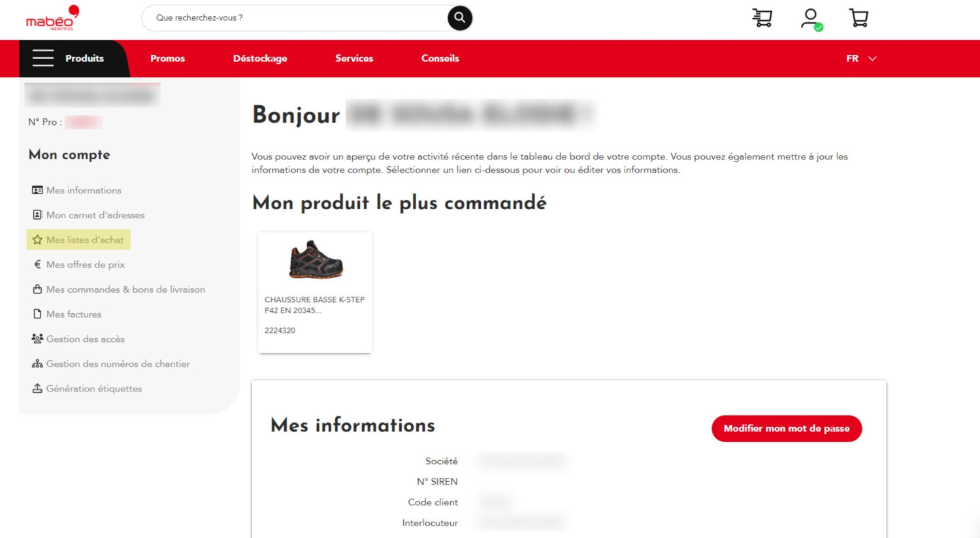This screenshot has width=980, height=538.
Task: Click the Génération étiquettes icon
Action: [37, 388]
